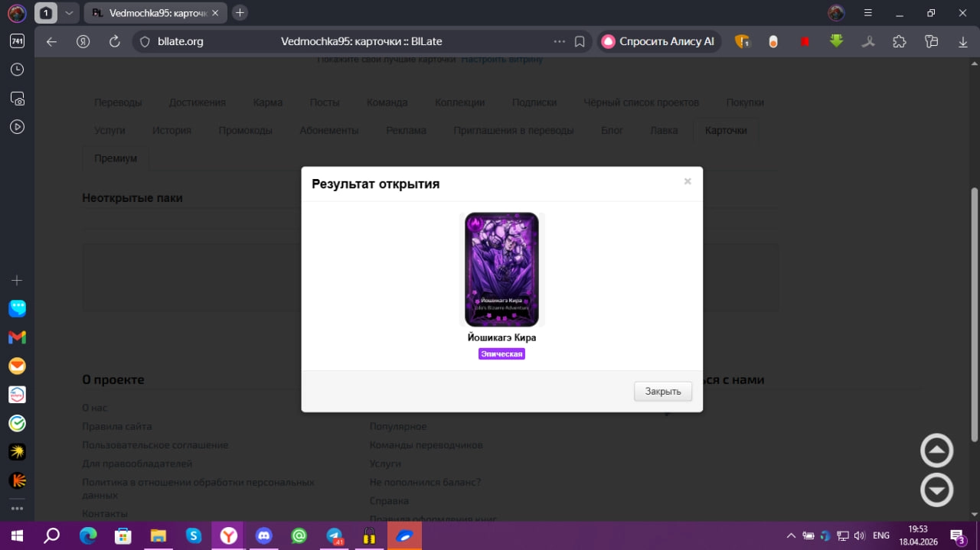Viewport: 980px width, 550px height.
Task: Open the Yandex home (Я) button
Action: point(83,41)
